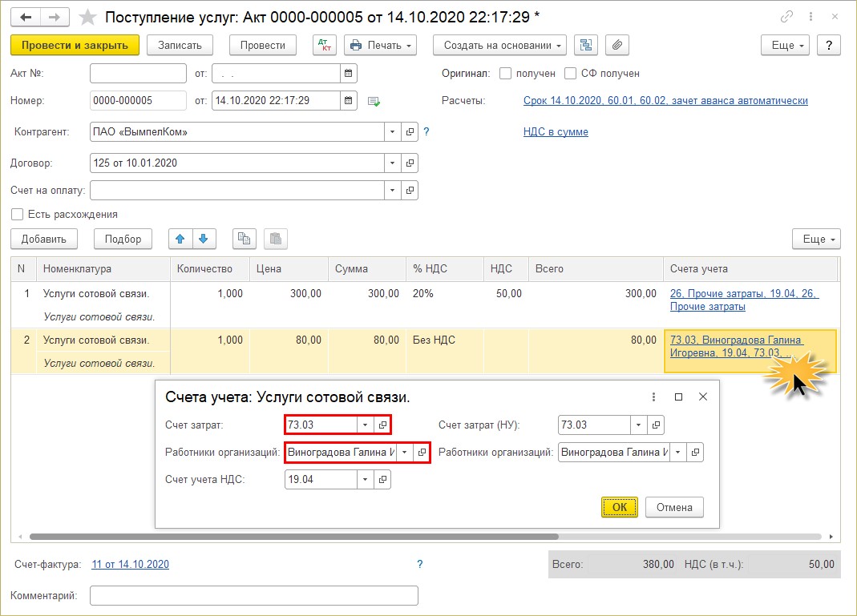
Task: Expand Счет учета НДС 19.04 dropdown
Action: [365, 480]
